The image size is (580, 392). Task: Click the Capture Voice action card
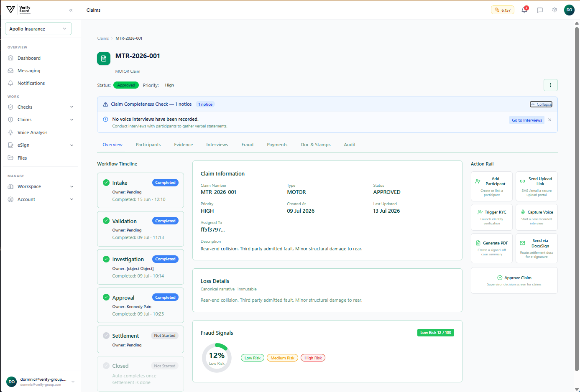pyautogui.click(x=537, y=217)
